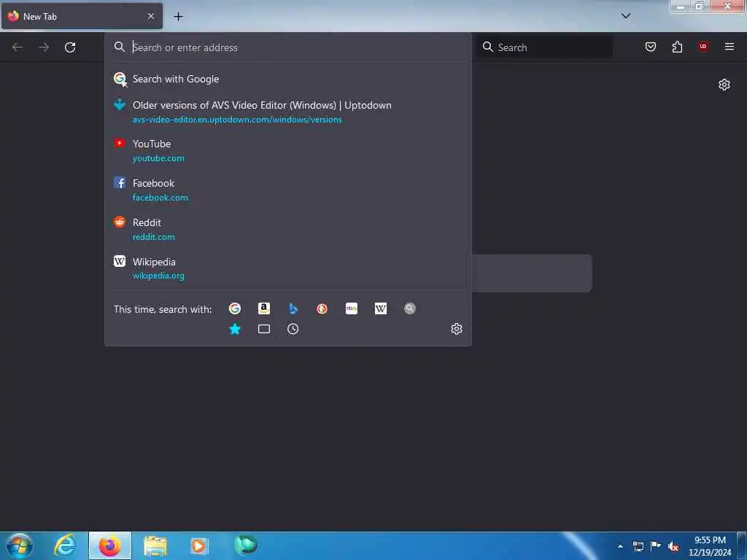Image resolution: width=747 pixels, height=560 pixels.
Task: Select the Reddit suggestion row
Action: [287, 230]
